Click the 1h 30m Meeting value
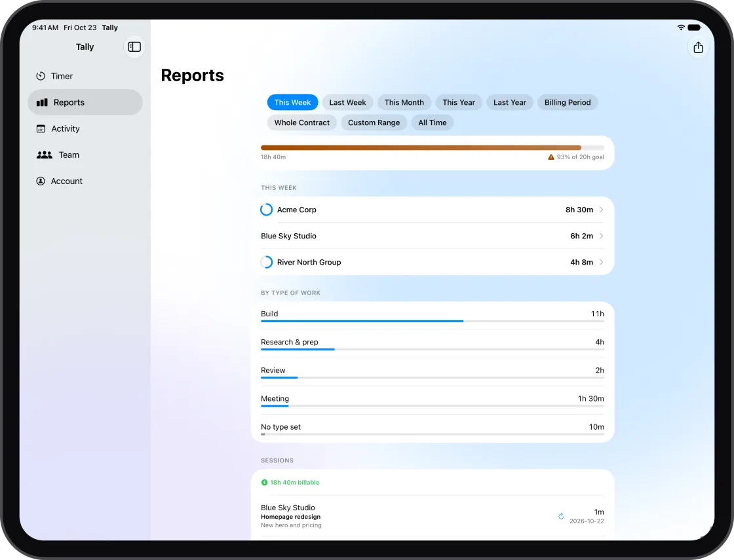Image resolution: width=734 pixels, height=560 pixels. click(590, 399)
